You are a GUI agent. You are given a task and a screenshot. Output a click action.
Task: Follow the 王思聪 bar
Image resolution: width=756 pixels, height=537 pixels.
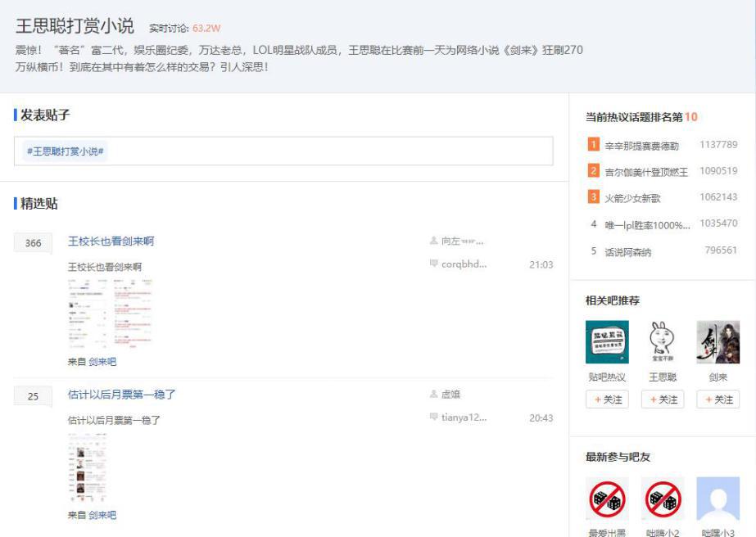(x=663, y=399)
